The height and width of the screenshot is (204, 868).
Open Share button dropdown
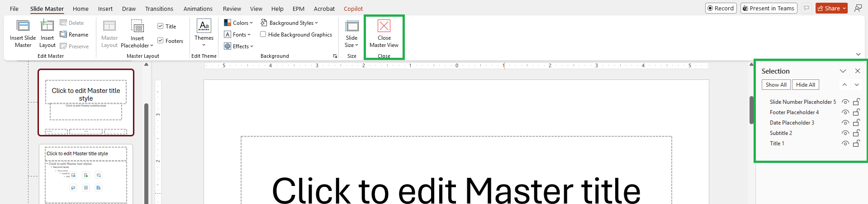click(844, 9)
